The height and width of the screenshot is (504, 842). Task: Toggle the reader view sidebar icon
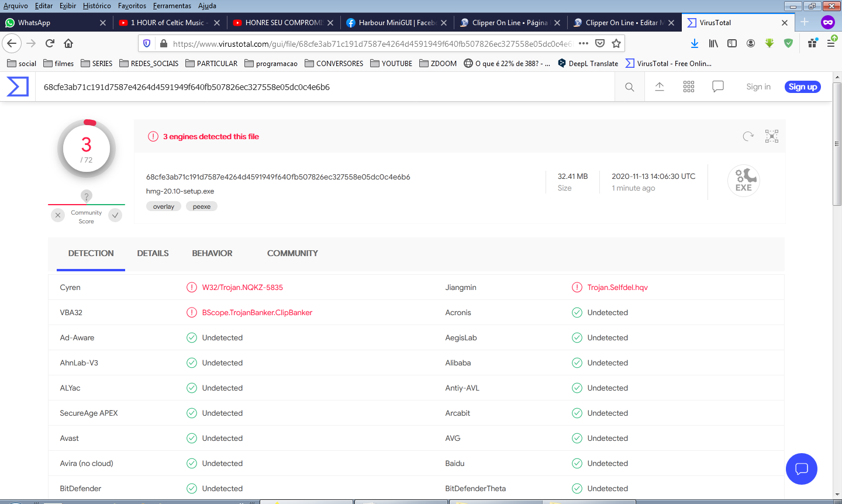click(732, 43)
